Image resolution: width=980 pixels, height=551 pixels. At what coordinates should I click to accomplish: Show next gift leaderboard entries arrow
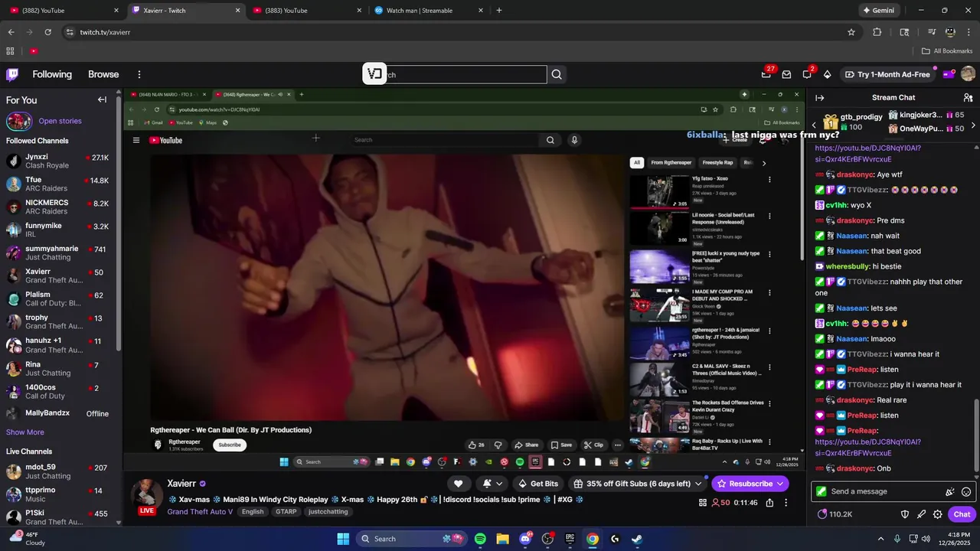pos(973,125)
